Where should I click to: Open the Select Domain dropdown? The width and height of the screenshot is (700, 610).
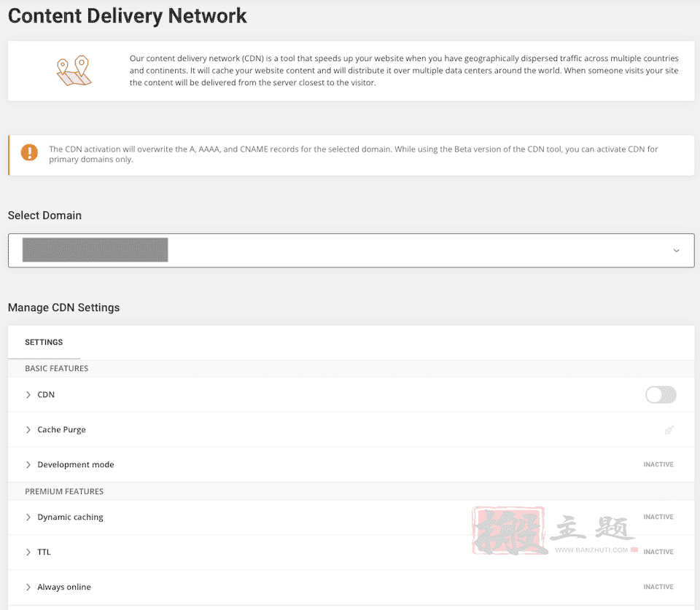(x=351, y=250)
